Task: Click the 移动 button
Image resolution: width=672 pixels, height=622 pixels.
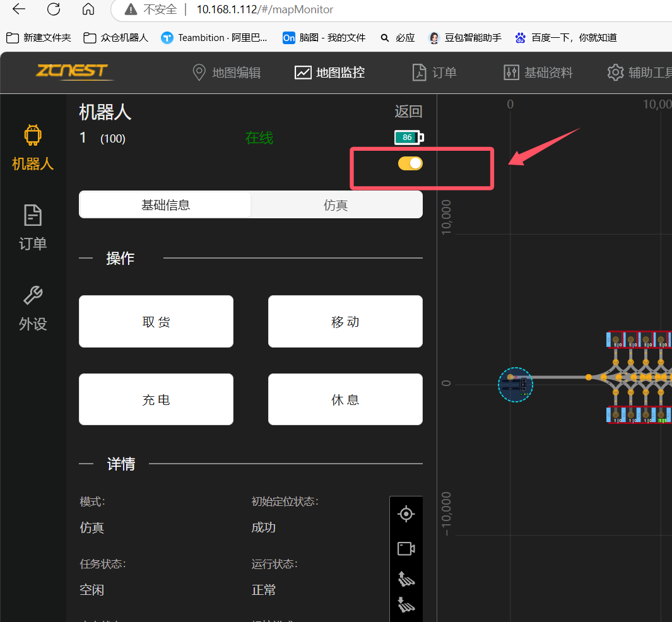Action: pos(345,321)
